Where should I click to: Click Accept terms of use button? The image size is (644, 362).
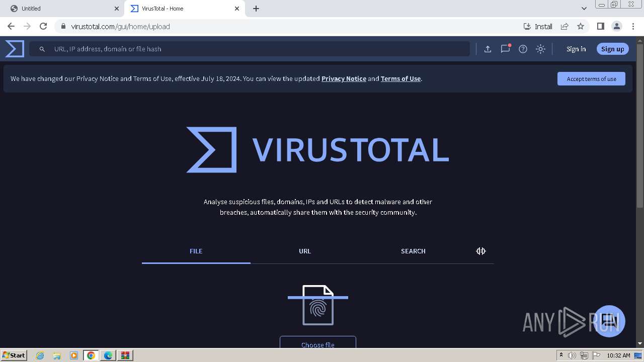click(591, 78)
